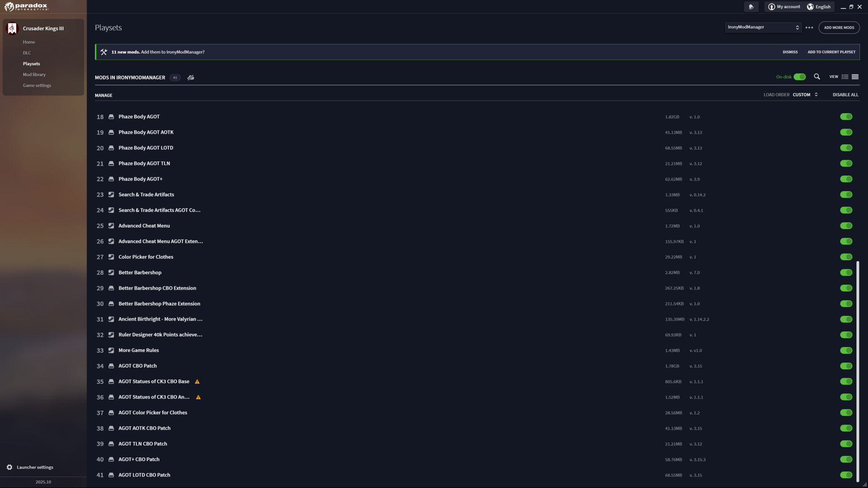This screenshot has height=488, width=868.
Task: Toggle off Search & Trade Artifacts mod
Action: pyautogui.click(x=846, y=195)
